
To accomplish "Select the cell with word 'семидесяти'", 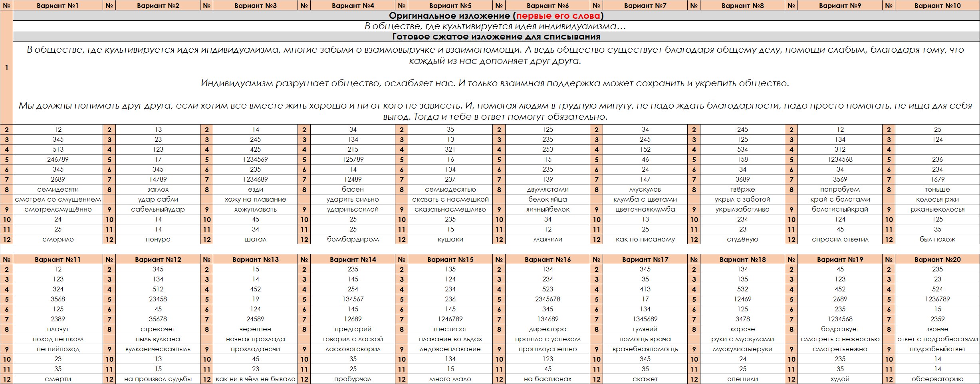I will [x=58, y=190].
